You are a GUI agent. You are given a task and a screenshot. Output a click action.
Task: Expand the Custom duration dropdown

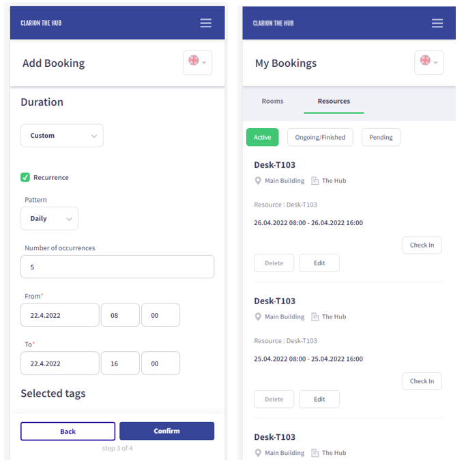coord(62,136)
